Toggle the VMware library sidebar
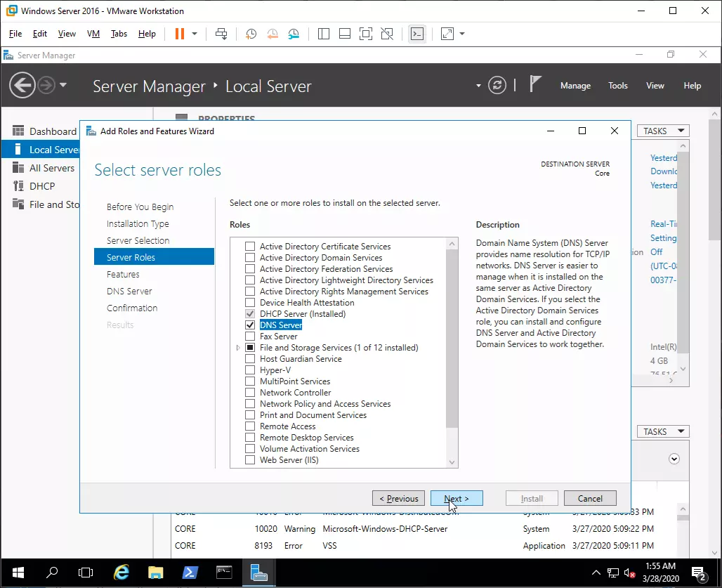This screenshot has width=722, height=588. coord(324,34)
